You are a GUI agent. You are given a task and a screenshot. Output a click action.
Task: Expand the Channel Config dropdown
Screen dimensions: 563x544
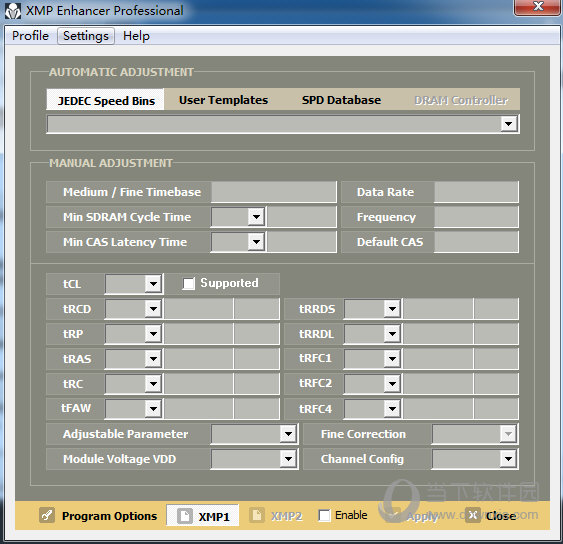point(508,459)
